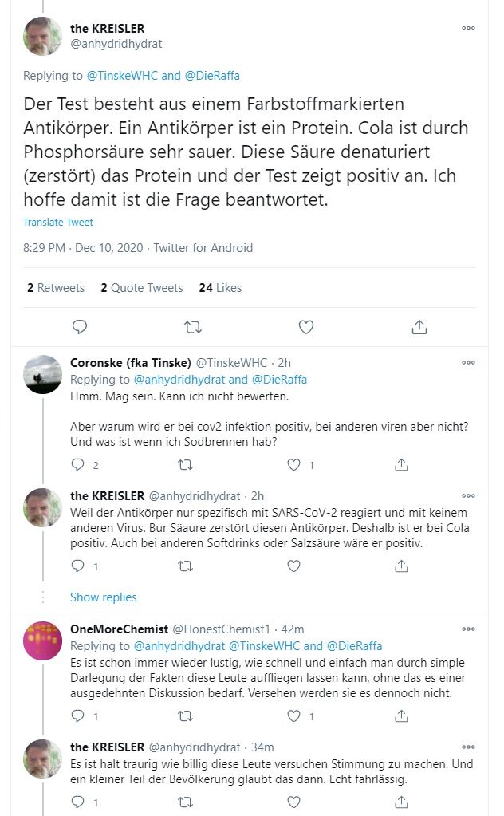Like the main KREISLER tweet
The width and height of the screenshot is (504, 816).
click(305, 326)
